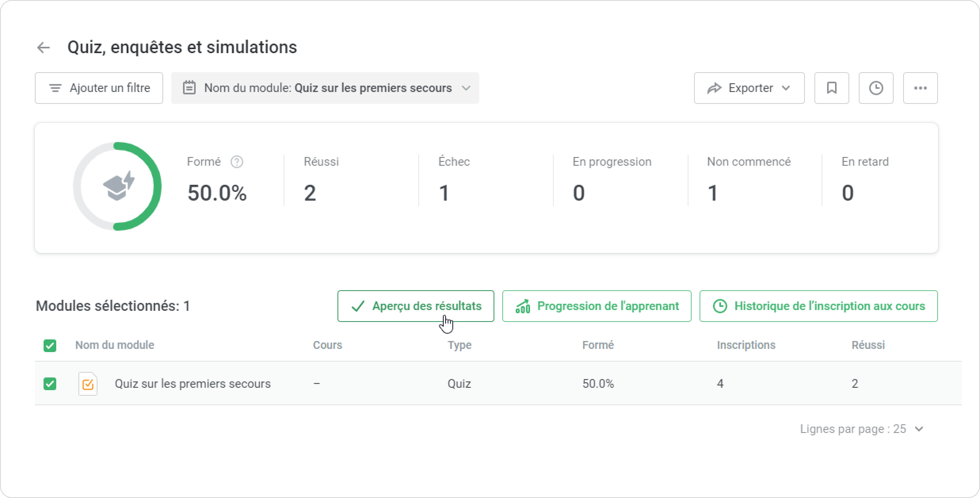Viewport: 980px width, 498px height.
Task: Open Progression de l'apprenant report
Action: [597, 306]
